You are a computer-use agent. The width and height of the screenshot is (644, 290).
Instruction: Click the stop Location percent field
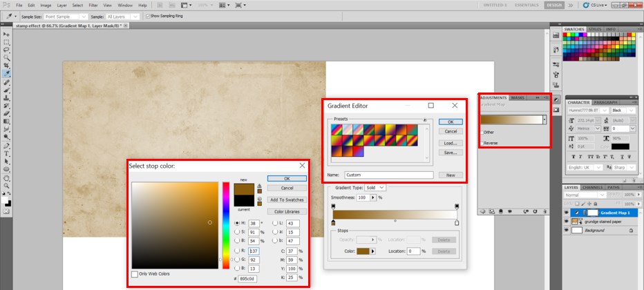(414, 251)
